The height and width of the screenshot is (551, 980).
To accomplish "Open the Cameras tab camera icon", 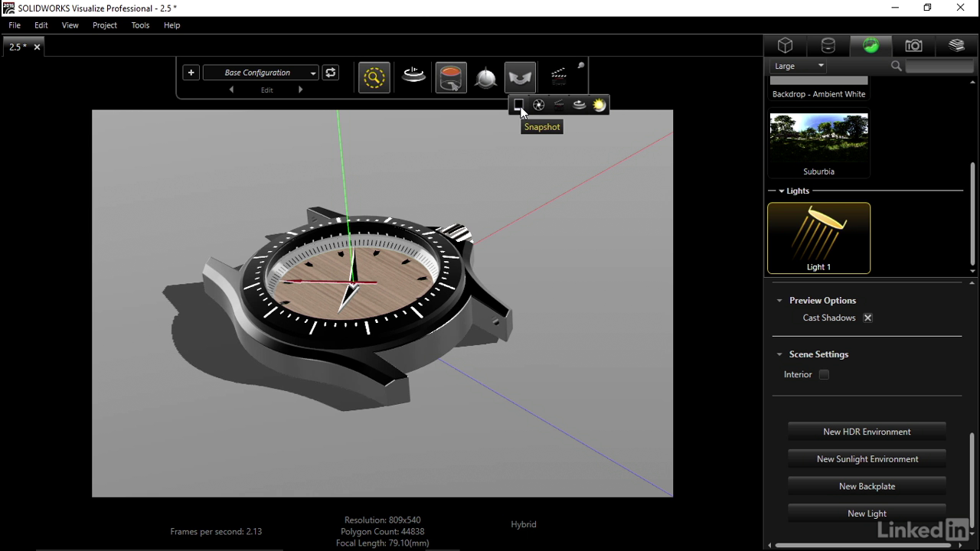I will [x=913, y=46].
